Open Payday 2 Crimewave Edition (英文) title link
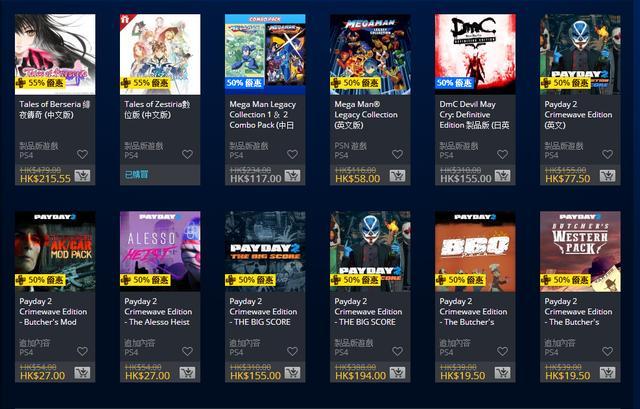640x409 pixels. pos(578,115)
